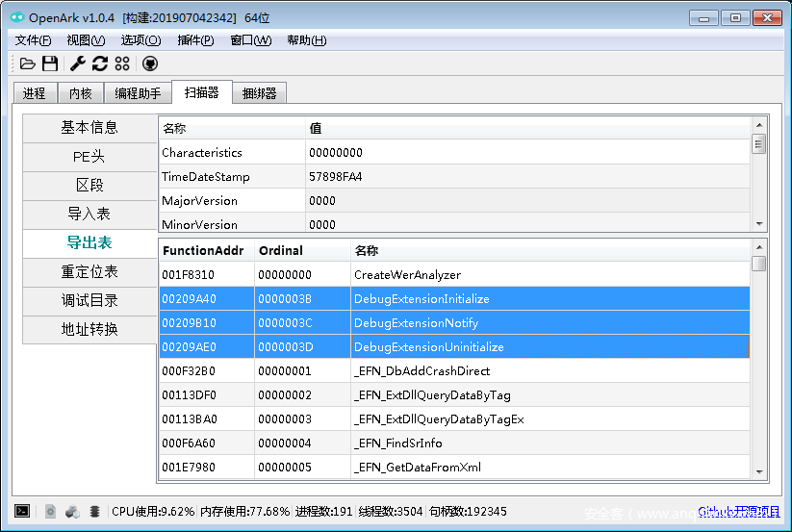
Task: Click the stacked layers icon in status bar
Action: point(94,511)
